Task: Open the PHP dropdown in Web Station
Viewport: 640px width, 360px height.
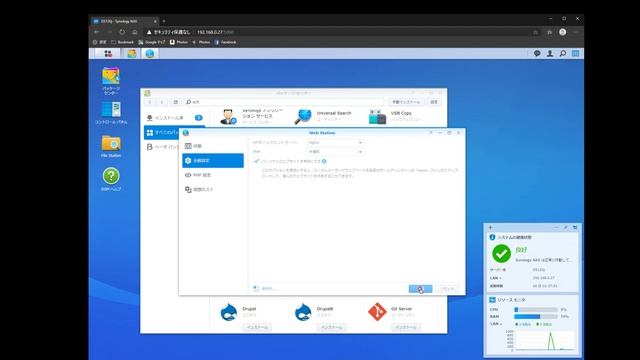Action: [335, 151]
